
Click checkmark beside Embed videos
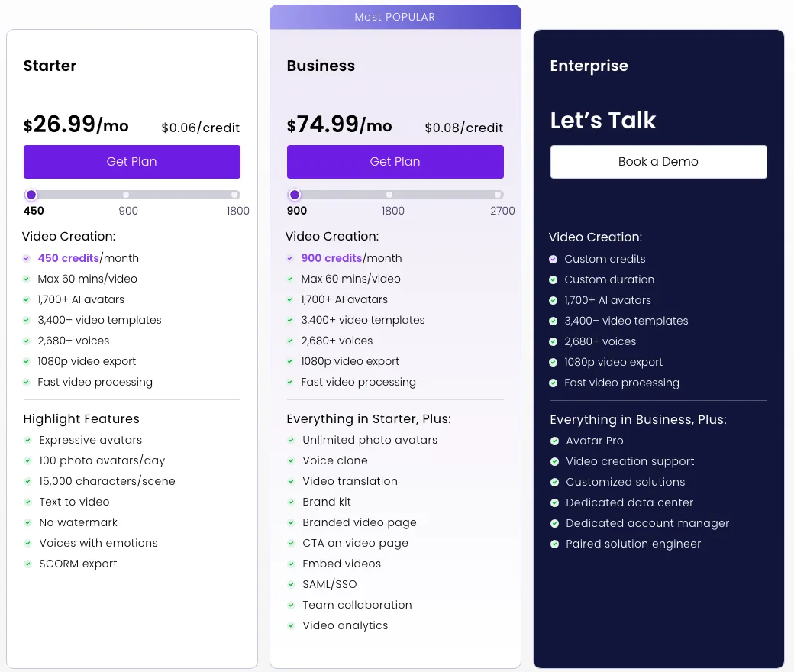pyautogui.click(x=291, y=564)
